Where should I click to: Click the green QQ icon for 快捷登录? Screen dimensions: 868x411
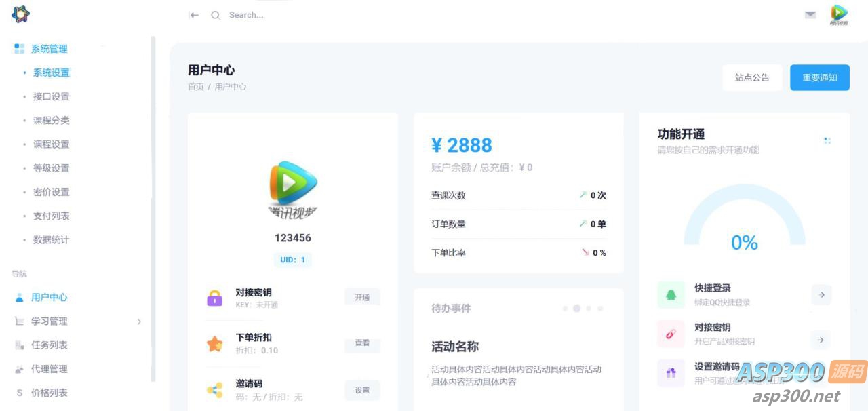(x=671, y=295)
